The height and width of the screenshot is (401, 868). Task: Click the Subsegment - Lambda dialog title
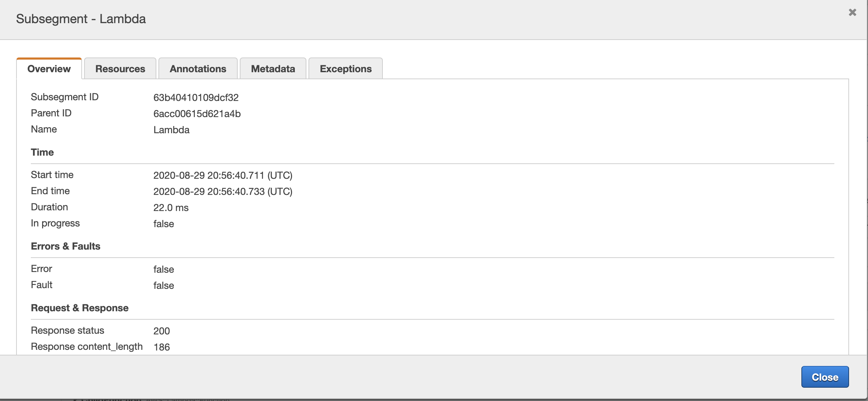80,19
